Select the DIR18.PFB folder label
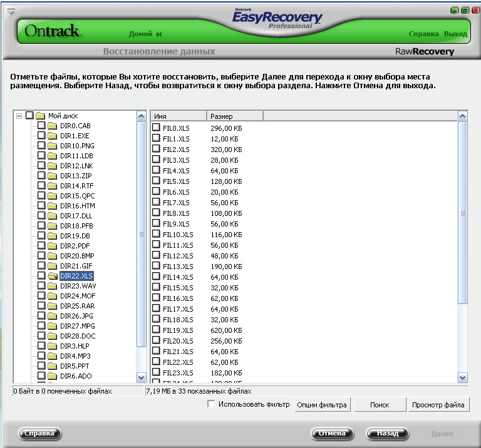This screenshot has width=481, height=448. (76, 226)
